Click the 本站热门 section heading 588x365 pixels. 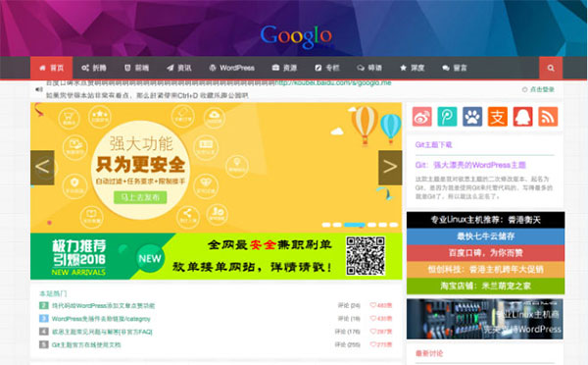point(53,293)
